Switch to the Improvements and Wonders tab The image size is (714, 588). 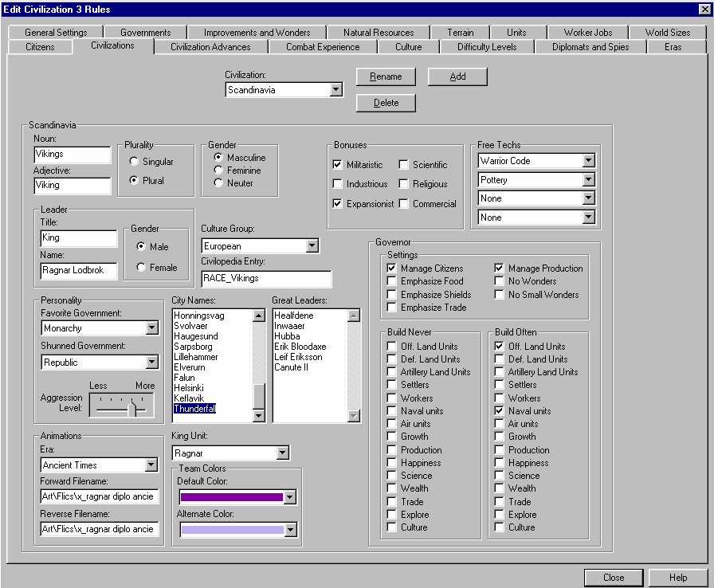(257, 33)
